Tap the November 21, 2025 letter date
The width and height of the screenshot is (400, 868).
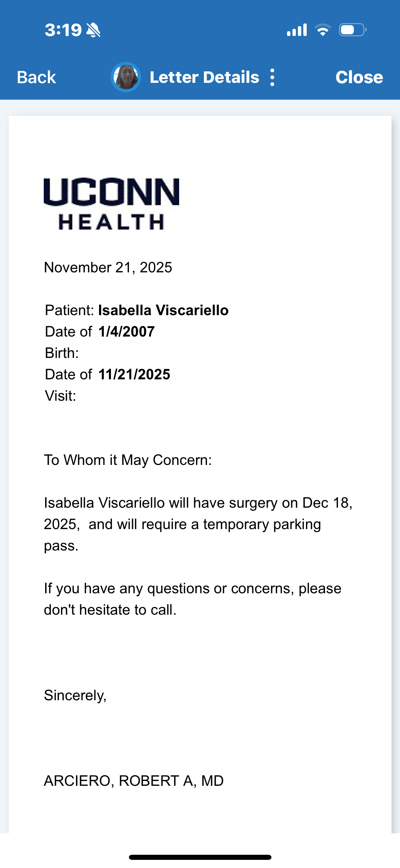pyautogui.click(x=108, y=268)
